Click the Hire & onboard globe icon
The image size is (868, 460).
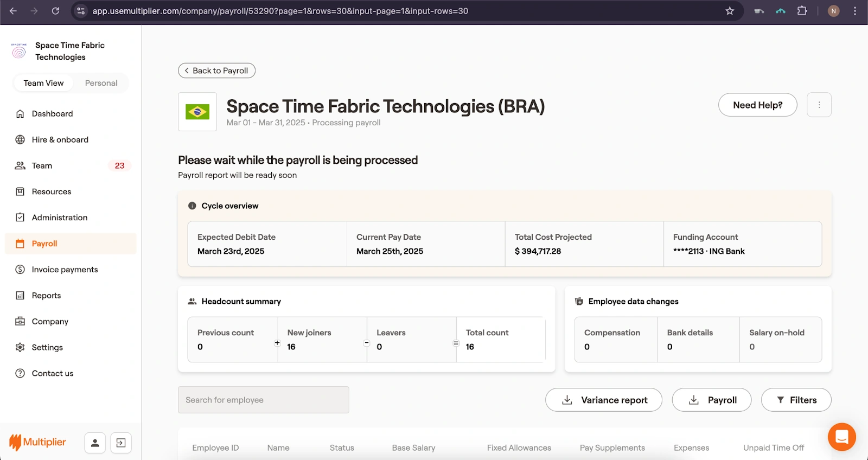(20, 139)
